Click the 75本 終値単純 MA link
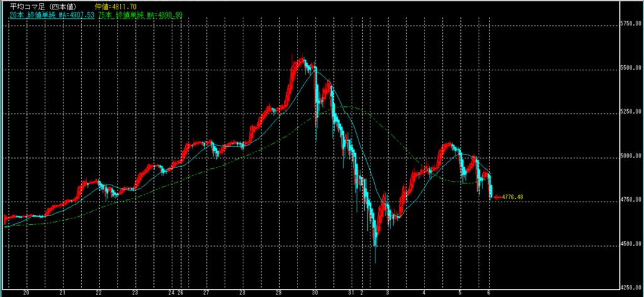The image size is (644, 297). tap(140, 14)
